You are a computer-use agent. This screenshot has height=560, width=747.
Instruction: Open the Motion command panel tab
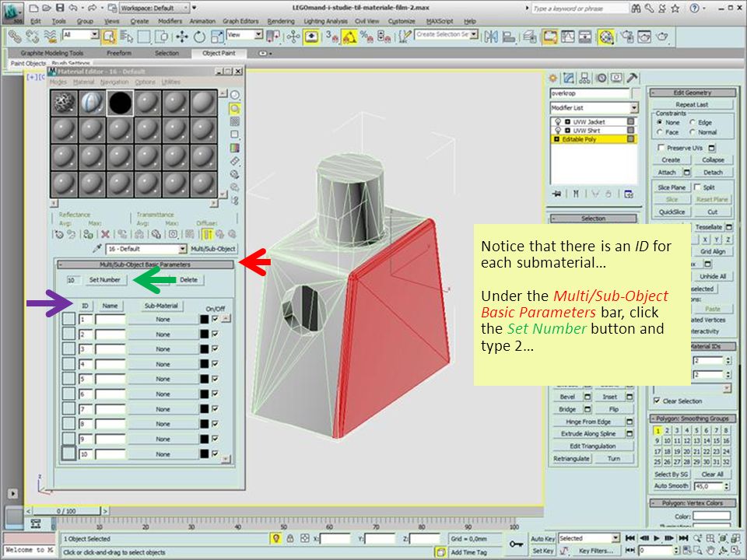pos(601,78)
